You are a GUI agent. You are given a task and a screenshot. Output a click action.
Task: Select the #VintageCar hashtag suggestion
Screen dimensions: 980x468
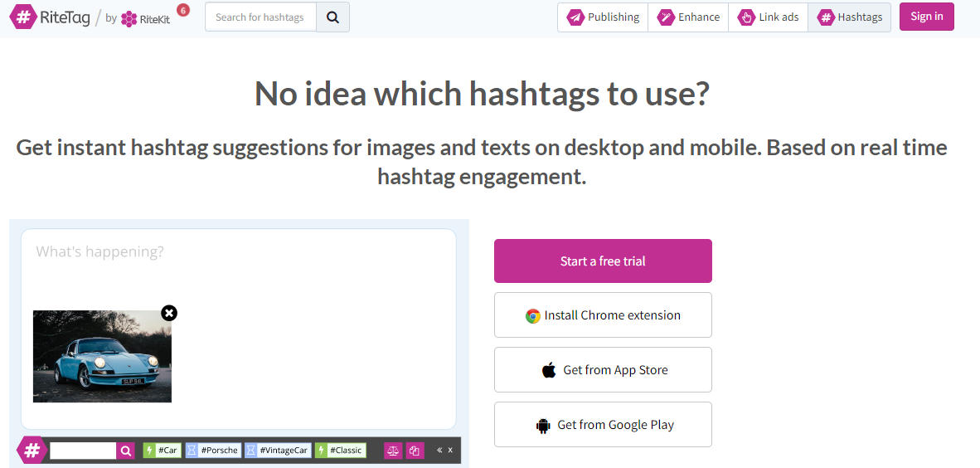coord(278,451)
